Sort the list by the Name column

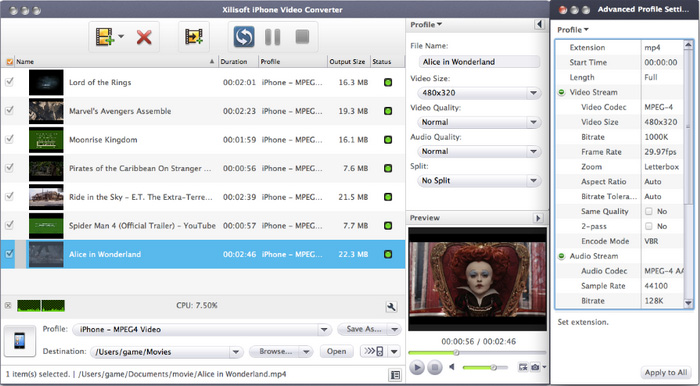pyautogui.click(x=116, y=62)
